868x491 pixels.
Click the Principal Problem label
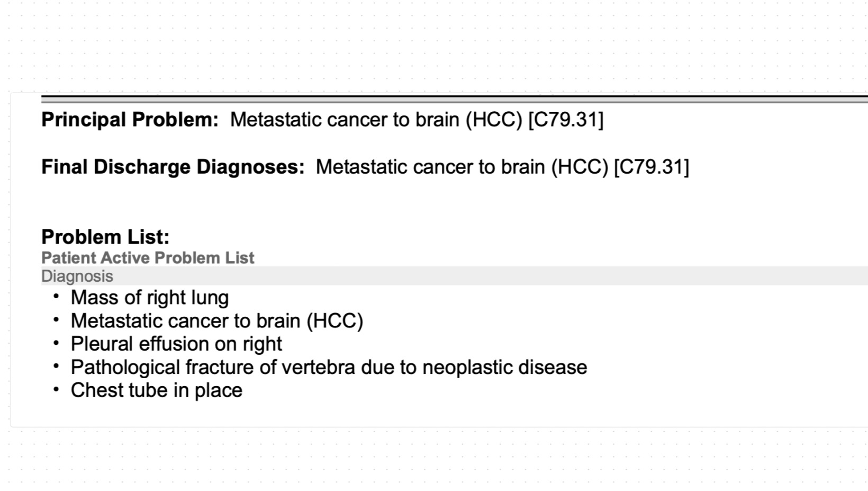point(130,120)
